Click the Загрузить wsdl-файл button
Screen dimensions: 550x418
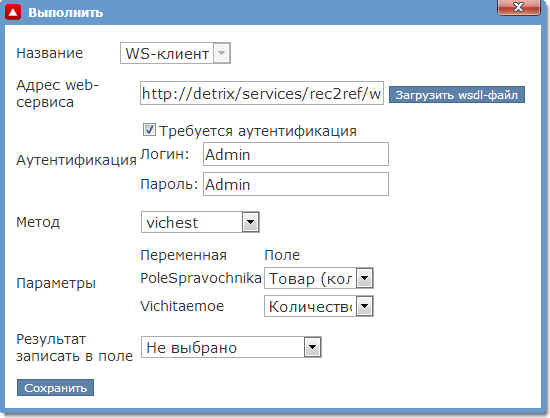(x=457, y=95)
